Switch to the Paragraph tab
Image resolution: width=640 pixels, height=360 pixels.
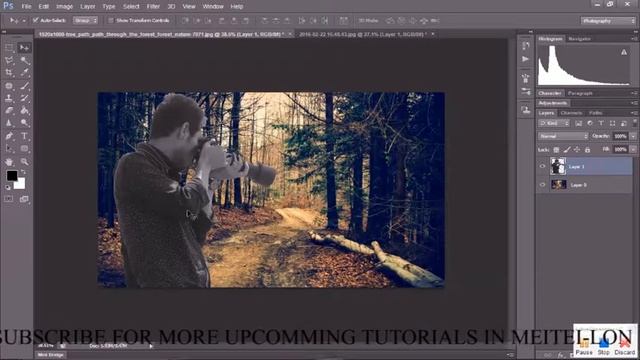click(x=580, y=93)
